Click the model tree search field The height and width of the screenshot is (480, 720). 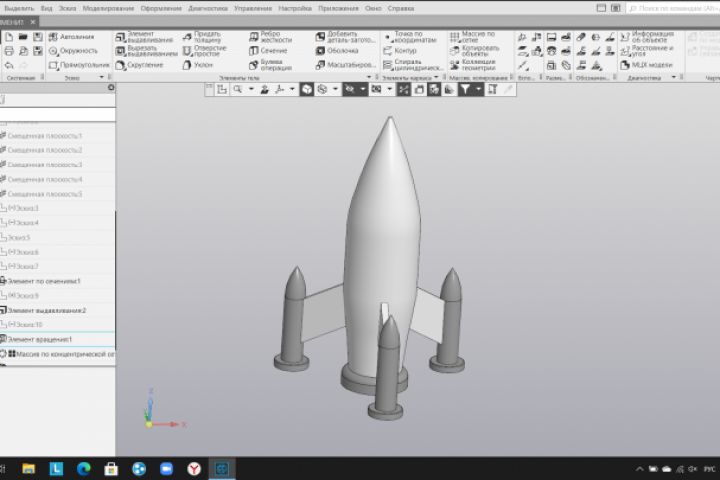57,114
